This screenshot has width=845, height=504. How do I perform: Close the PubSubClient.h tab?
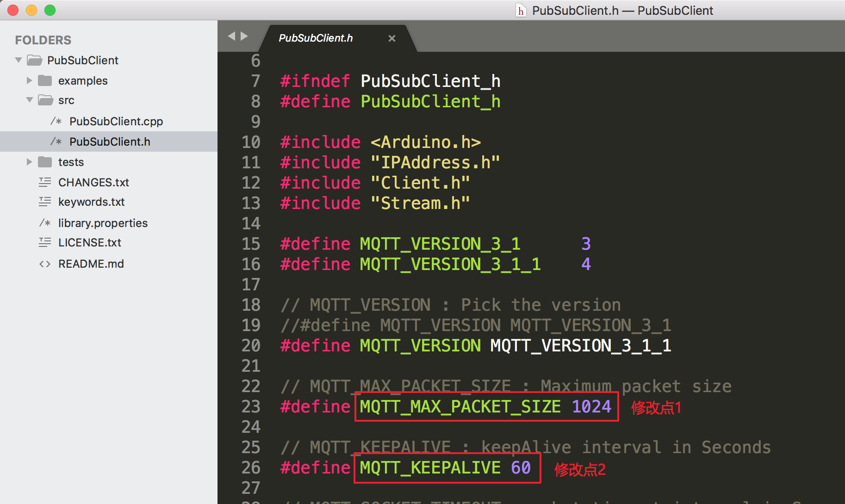coord(392,38)
